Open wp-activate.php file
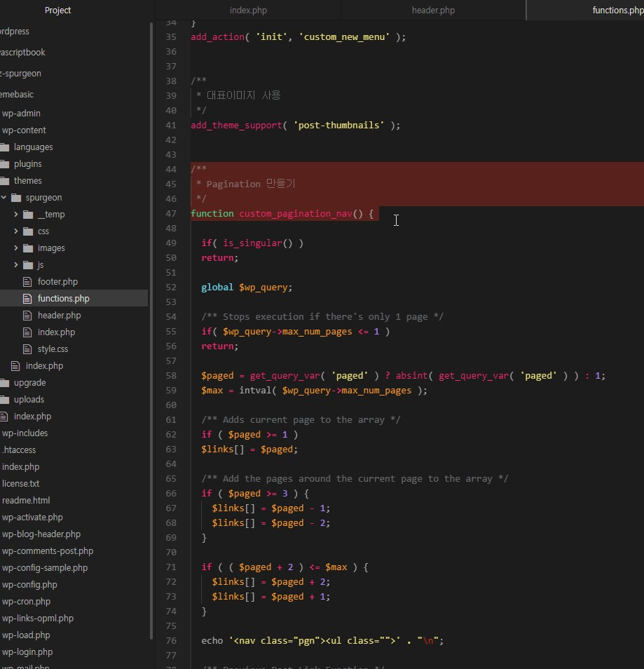 tap(32, 518)
